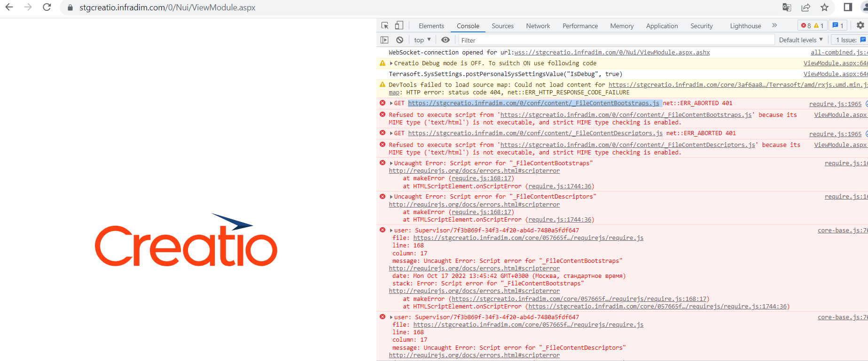Open DevTools settings gear
This screenshot has width=868, height=361.
(x=860, y=25)
